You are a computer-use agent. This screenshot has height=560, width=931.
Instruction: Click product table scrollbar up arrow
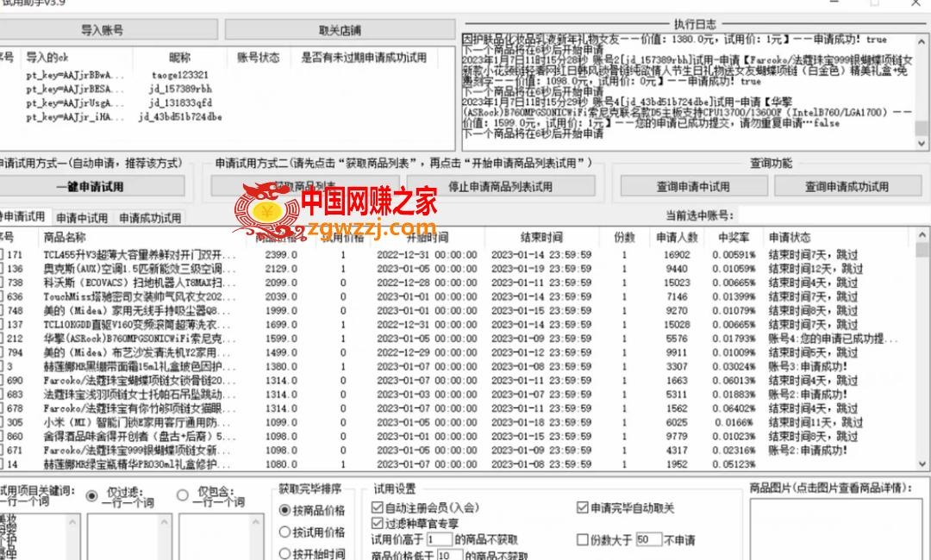point(922,235)
